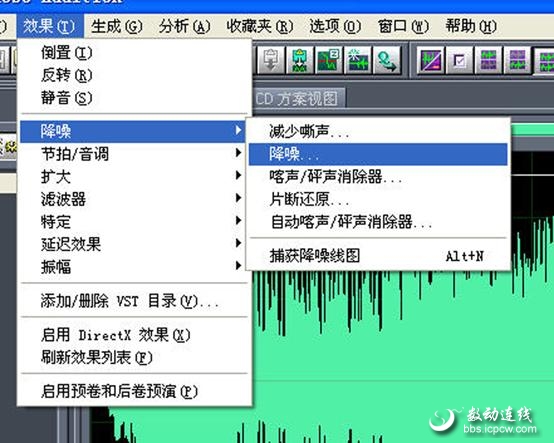This screenshot has height=443, width=554.
Task: Click the waveform icon split by a diagonal line
Action: tap(430, 60)
